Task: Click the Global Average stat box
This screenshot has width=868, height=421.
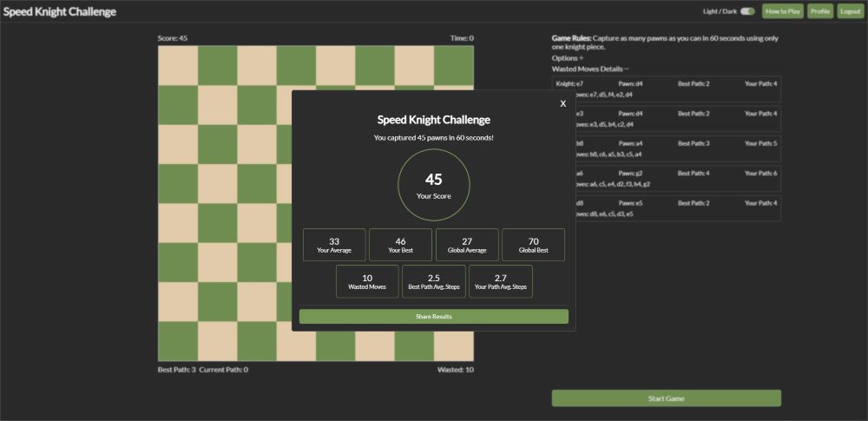Action: point(467,245)
